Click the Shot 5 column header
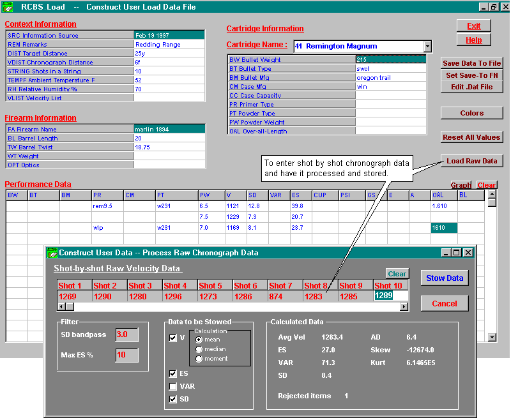The width and height of the screenshot is (511, 420). pos(215,285)
